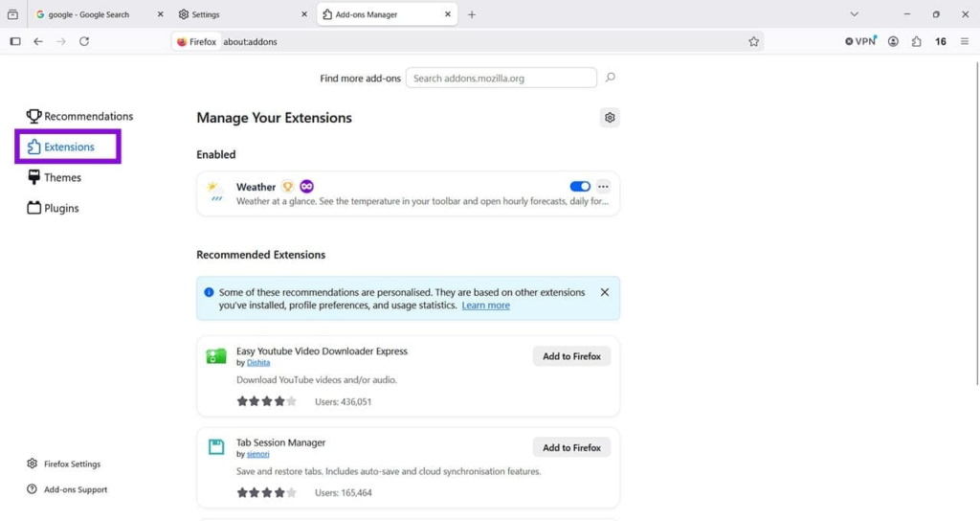Open the Weather extension more options menu

[603, 187]
